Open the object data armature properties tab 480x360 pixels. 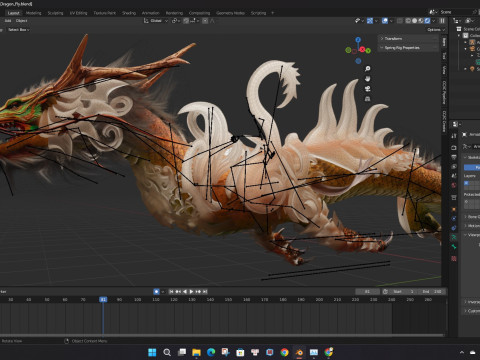(x=454, y=237)
